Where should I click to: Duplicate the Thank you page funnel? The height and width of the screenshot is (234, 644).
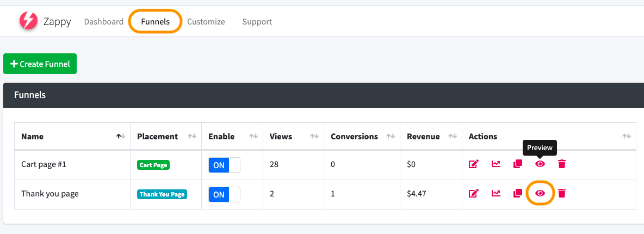(518, 193)
